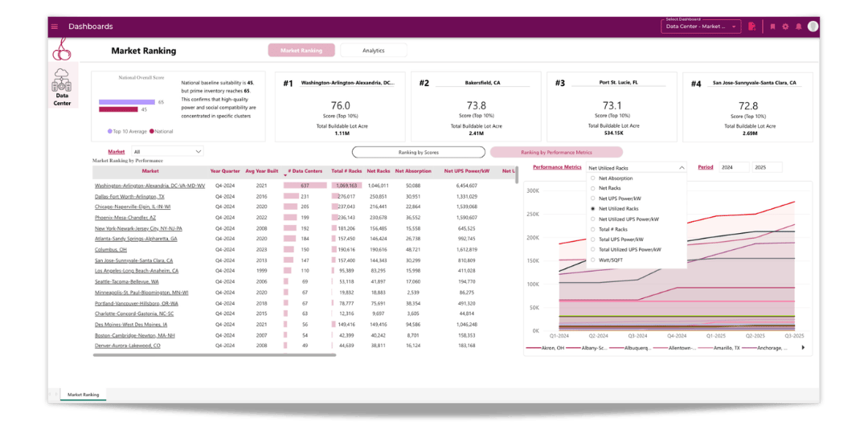Screen dimensions: 868x434
Task: Click the document export icon in header
Action: [x=751, y=27]
